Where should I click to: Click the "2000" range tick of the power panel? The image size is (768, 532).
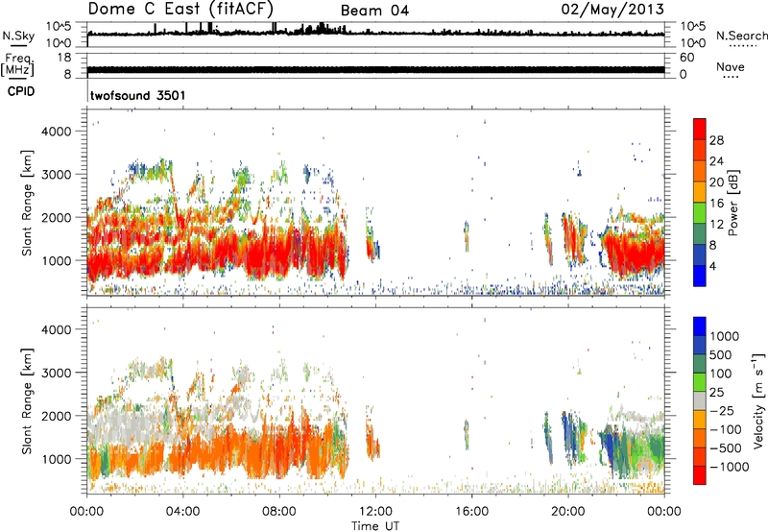[x=57, y=217]
